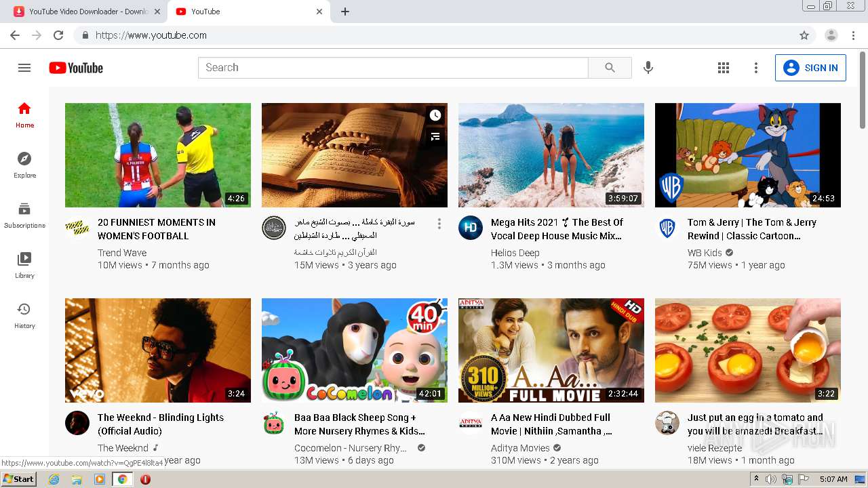Click The Weeknd channel avatar
This screenshot has width=868, height=488.
coord(77,423)
